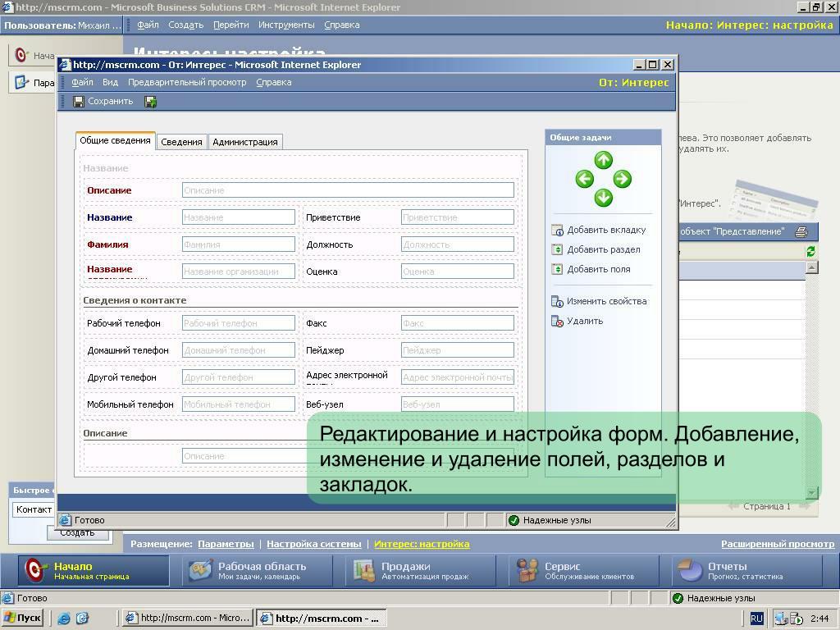The height and width of the screenshot is (630, 840).
Task: Select the Домашний телефон field
Action: (x=239, y=350)
